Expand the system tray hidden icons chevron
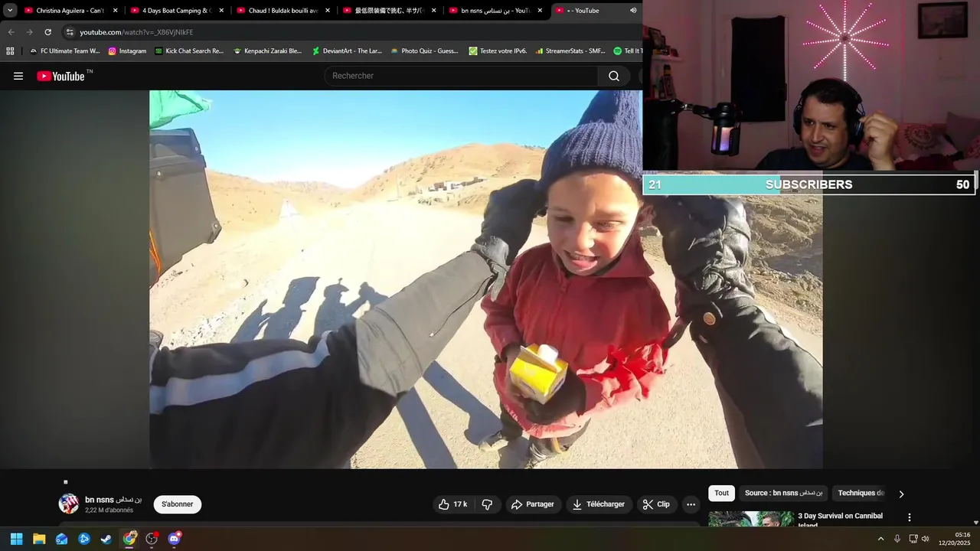Viewport: 980px width, 551px height. coord(880,539)
